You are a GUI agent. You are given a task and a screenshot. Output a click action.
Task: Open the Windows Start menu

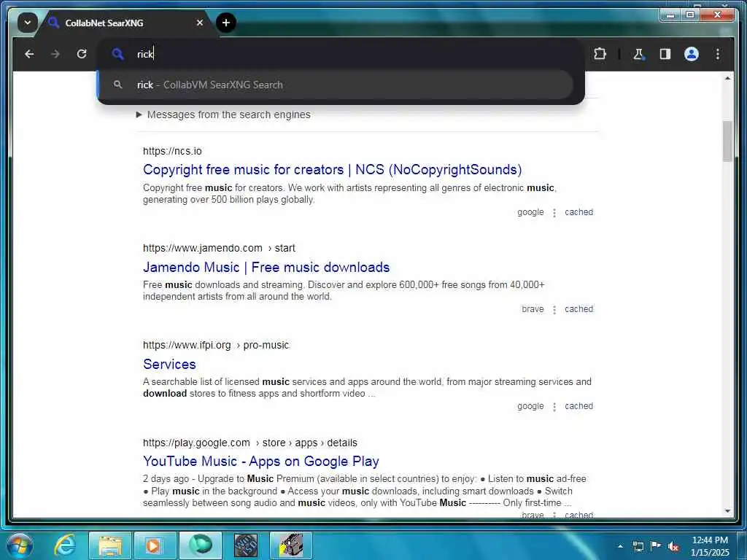point(20,545)
